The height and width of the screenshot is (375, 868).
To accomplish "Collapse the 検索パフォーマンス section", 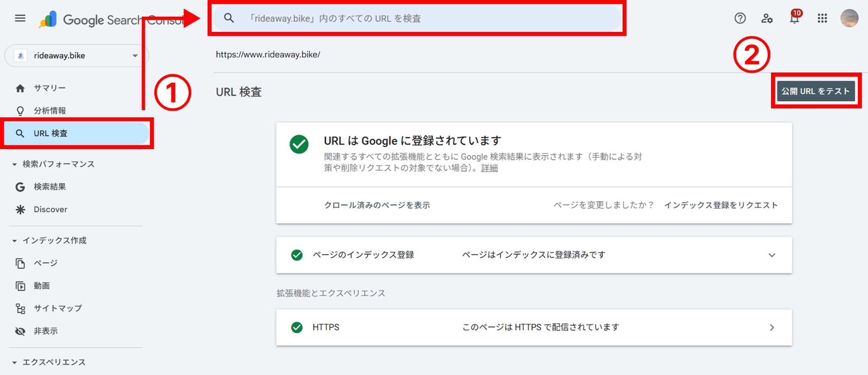I will [x=14, y=164].
